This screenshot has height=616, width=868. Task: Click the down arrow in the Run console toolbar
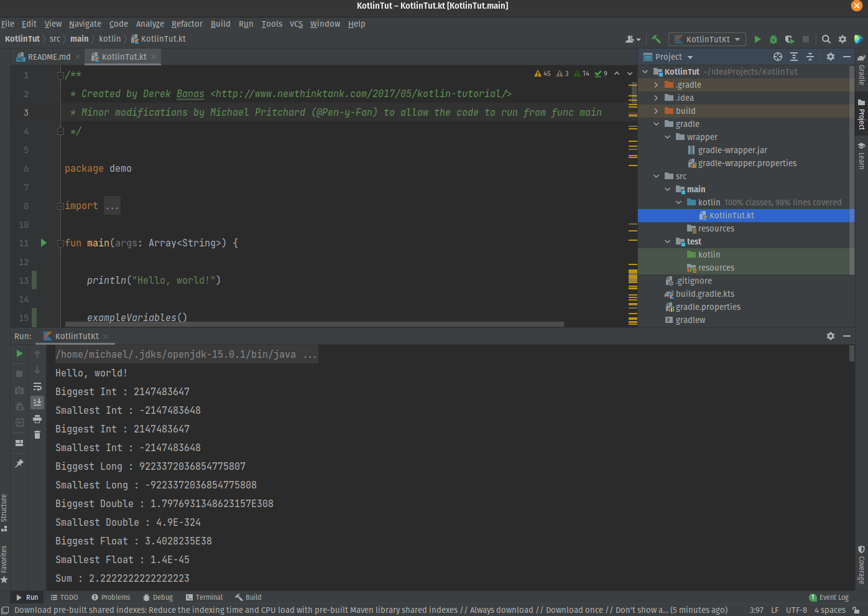(x=37, y=370)
